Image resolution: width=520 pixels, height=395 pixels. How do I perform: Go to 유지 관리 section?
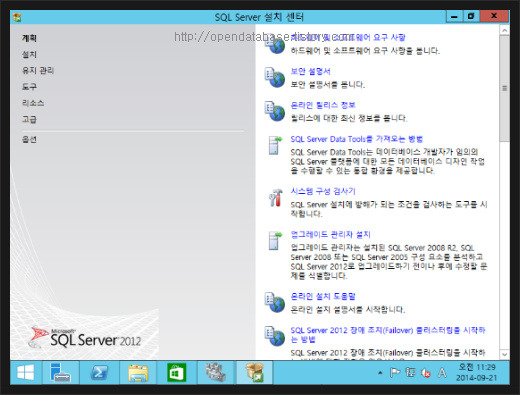point(38,70)
